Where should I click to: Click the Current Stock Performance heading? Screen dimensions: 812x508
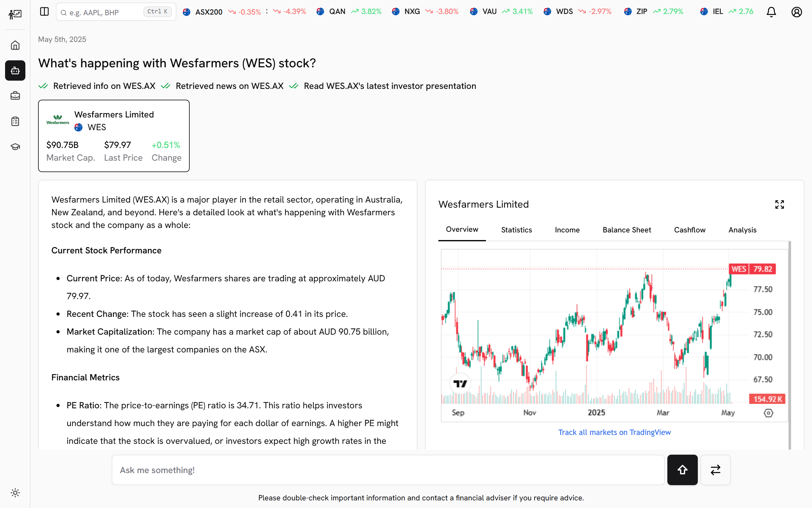point(106,250)
